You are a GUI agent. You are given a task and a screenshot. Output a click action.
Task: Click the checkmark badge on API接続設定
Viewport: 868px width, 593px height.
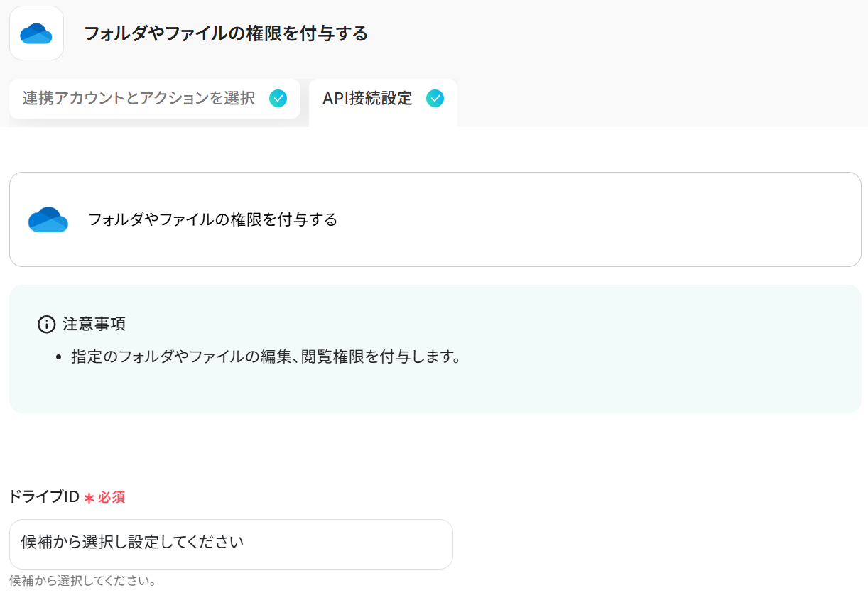click(x=435, y=99)
